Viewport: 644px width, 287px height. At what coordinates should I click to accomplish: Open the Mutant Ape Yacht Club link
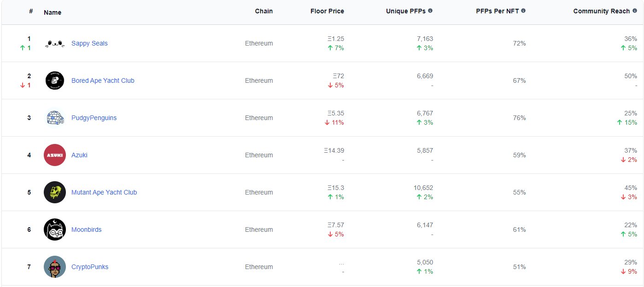[x=104, y=192]
